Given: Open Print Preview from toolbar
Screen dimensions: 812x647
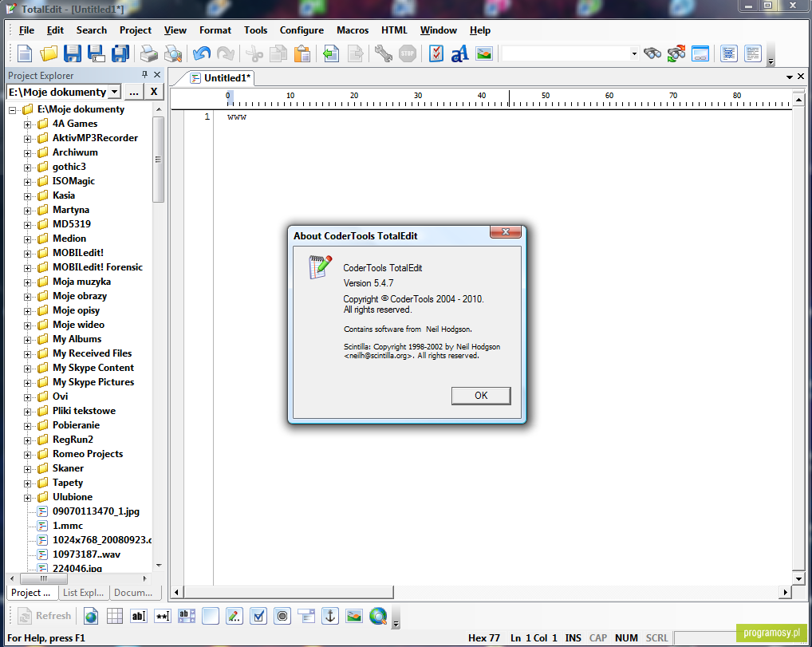Looking at the screenshot, I should point(173,53).
